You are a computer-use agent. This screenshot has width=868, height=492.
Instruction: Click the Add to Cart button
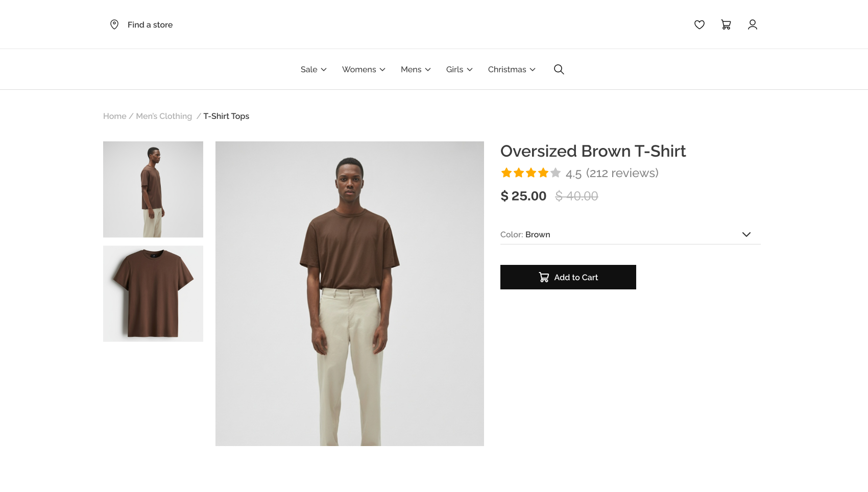[x=568, y=277]
